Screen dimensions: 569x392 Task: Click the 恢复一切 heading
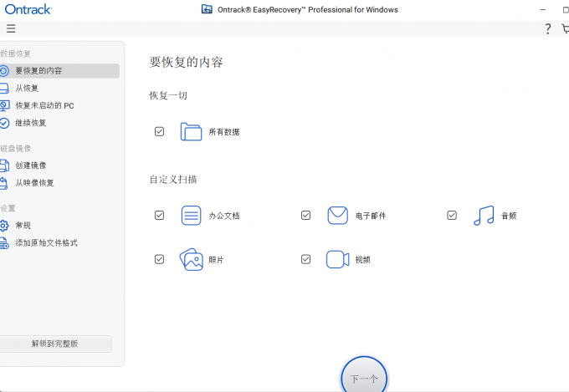pos(168,96)
